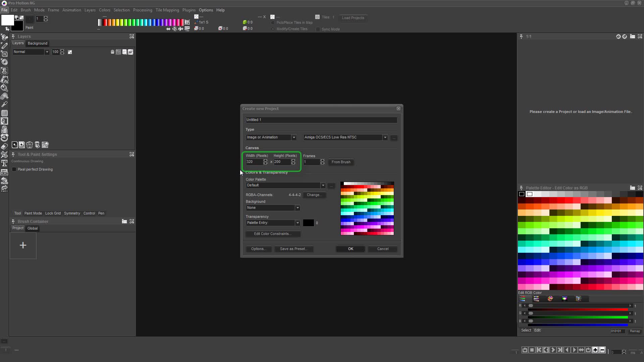The height and width of the screenshot is (362, 644).
Task: Click the delete layer trash icon
Action: pyautogui.click(x=30, y=145)
